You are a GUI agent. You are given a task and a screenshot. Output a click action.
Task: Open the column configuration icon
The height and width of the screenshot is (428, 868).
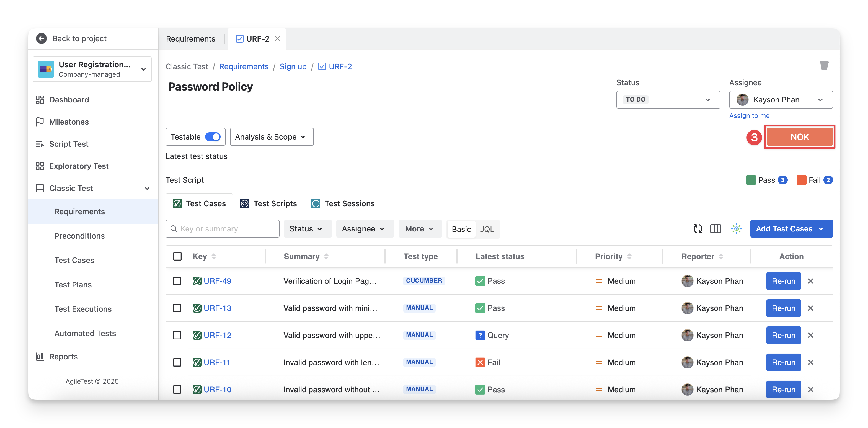pos(715,229)
